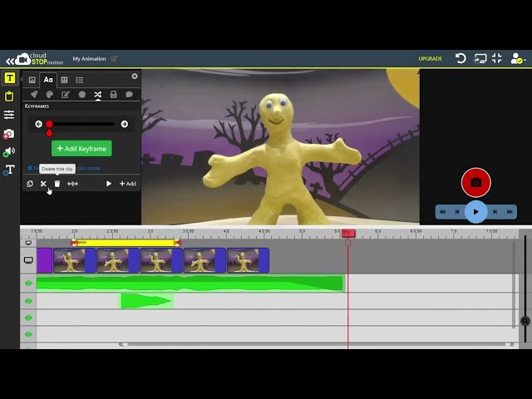Click the Cloud Stop Motion logo

click(x=39, y=59)
